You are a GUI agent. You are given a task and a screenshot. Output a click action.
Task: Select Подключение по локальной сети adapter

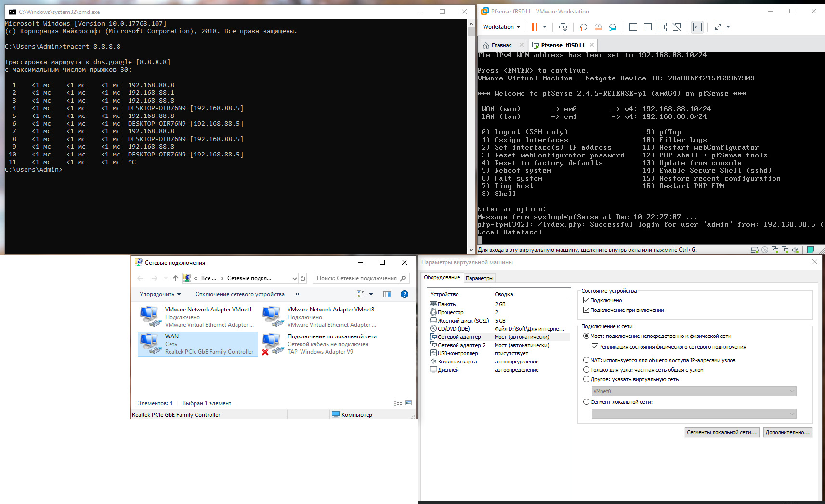click(x=320, y=344)
